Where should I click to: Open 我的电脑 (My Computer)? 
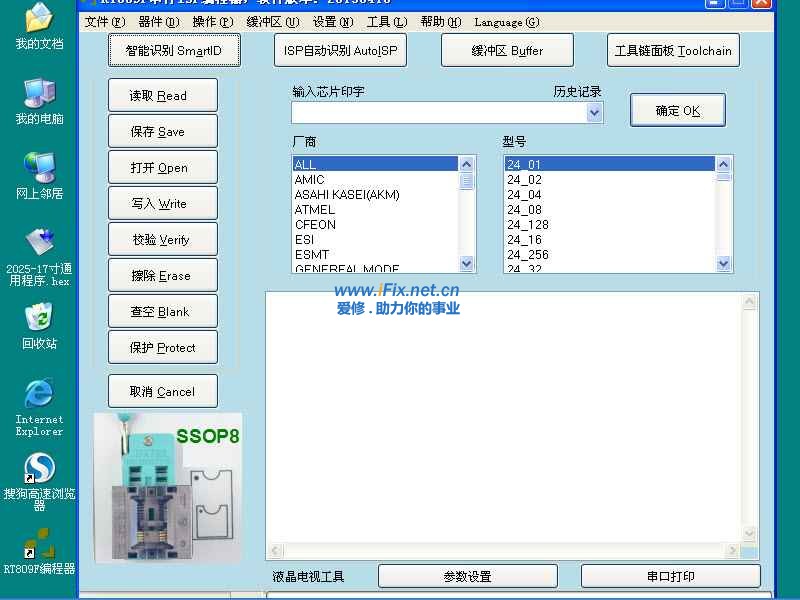(40, 95)
